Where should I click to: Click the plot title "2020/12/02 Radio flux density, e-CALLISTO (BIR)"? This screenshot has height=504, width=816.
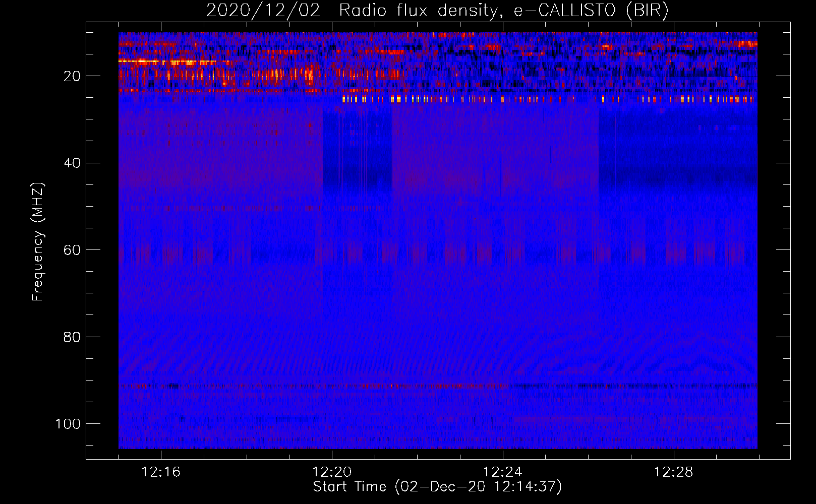pyautogui.click(x=437, y=11)
